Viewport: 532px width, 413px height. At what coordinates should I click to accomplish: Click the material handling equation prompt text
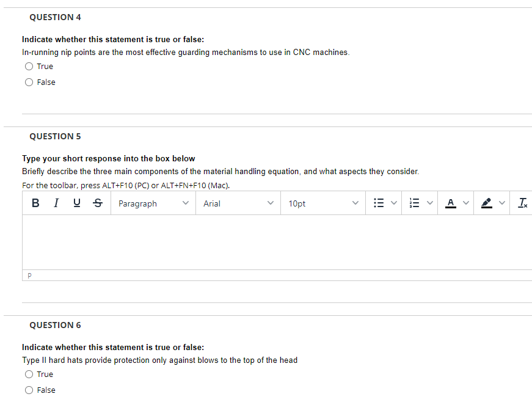[220, 172]
